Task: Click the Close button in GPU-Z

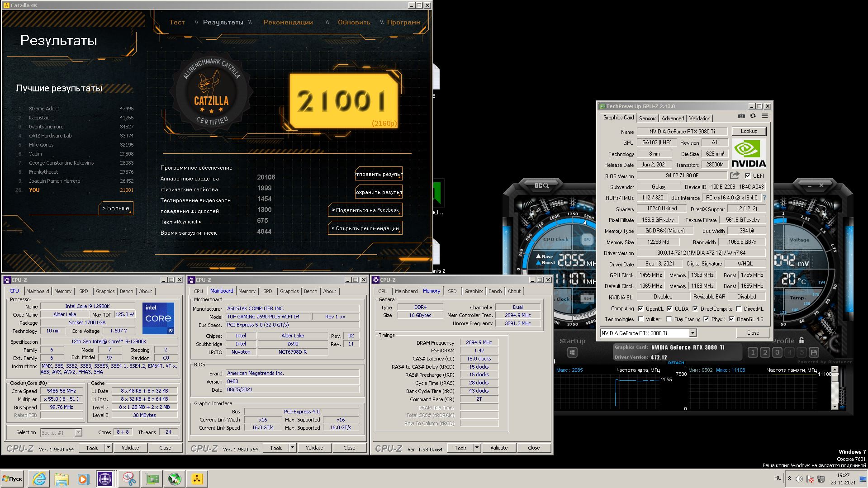Action: tap(753, 332)
